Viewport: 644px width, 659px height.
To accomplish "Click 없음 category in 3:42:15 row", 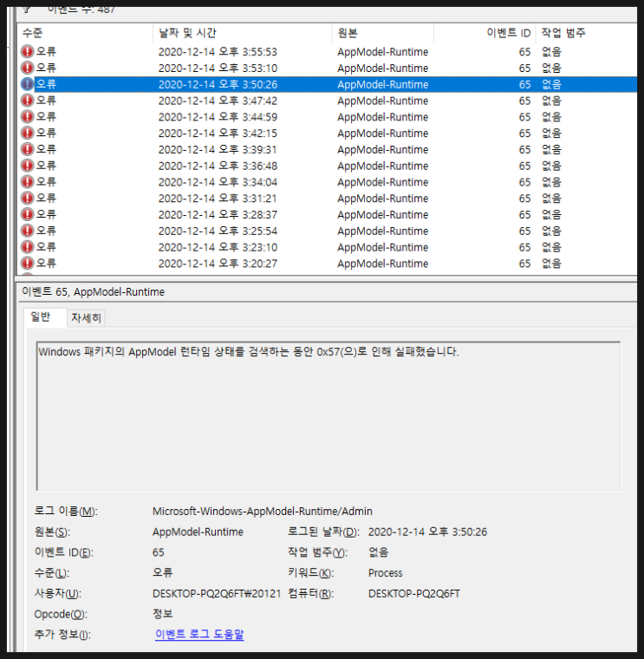I will (551, 134).
